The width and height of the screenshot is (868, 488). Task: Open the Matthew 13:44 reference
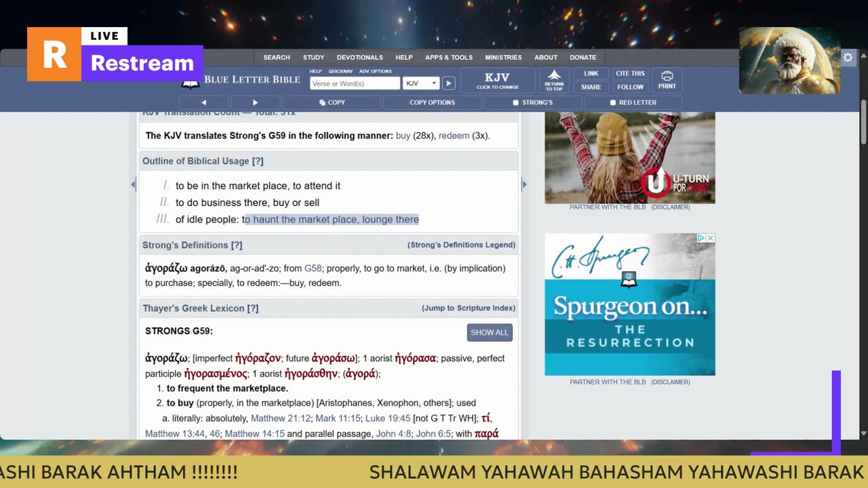click(175, 434)
